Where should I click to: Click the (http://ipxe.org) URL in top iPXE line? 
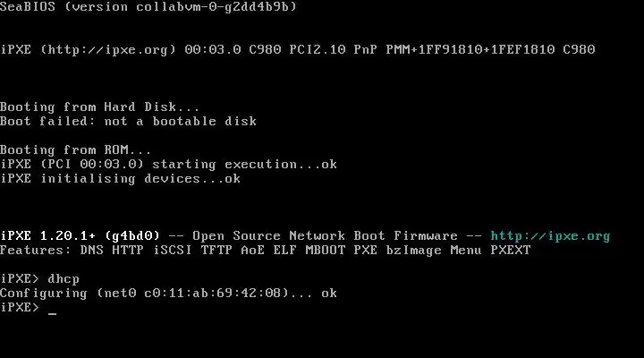pyautogui.click(x=108, y=50)
